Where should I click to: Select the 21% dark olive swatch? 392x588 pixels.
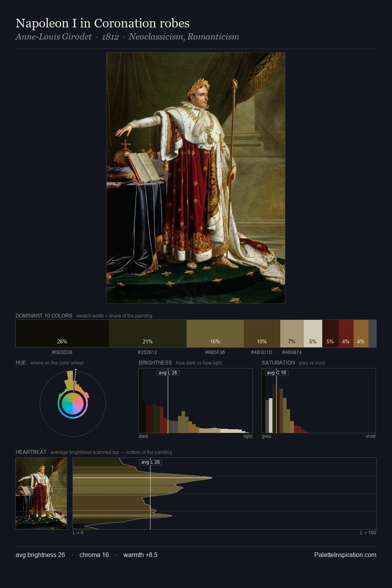pos(148,334)
